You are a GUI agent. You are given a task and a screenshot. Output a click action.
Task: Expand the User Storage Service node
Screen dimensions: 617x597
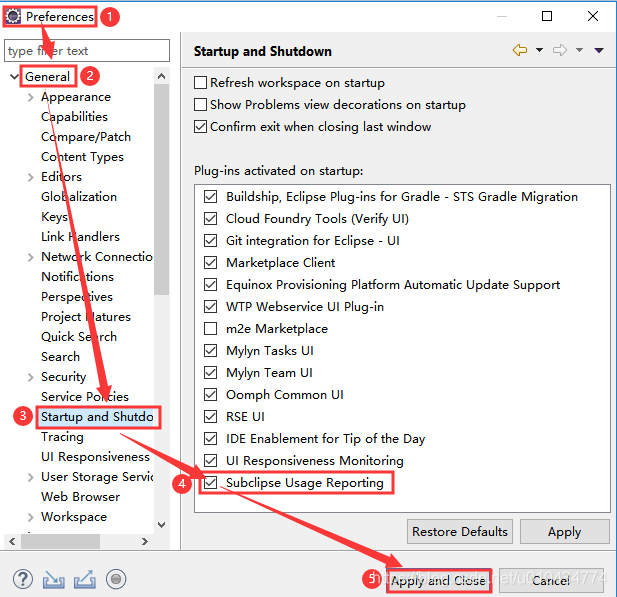31,477
